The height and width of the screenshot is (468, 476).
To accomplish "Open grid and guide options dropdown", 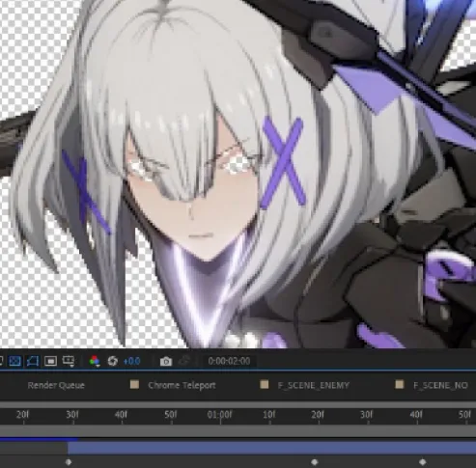I will tap(69, 361).
